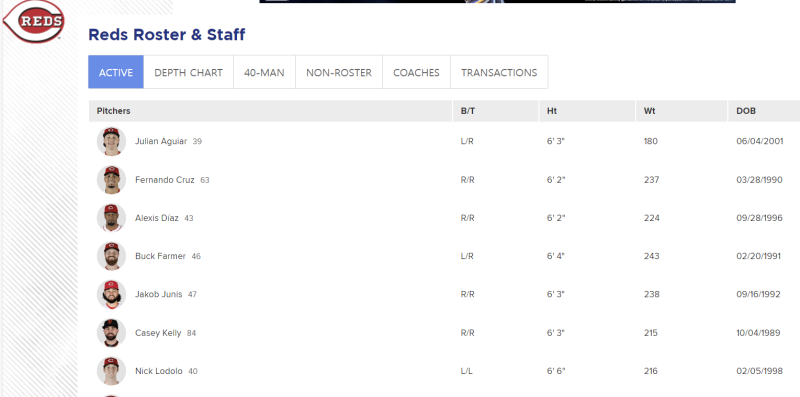Select the Active roster tab
Image resolution: width=800 pixels, height=397 pixels.
pos(116,72)
